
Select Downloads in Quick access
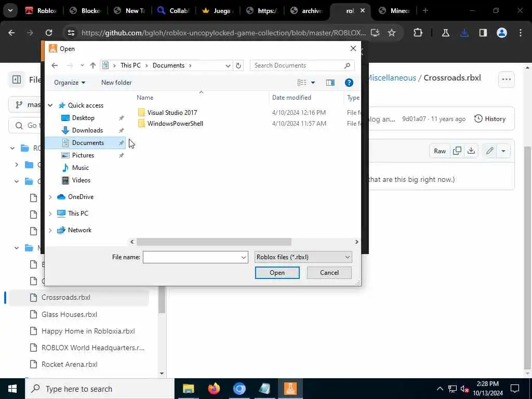(87, 130)
